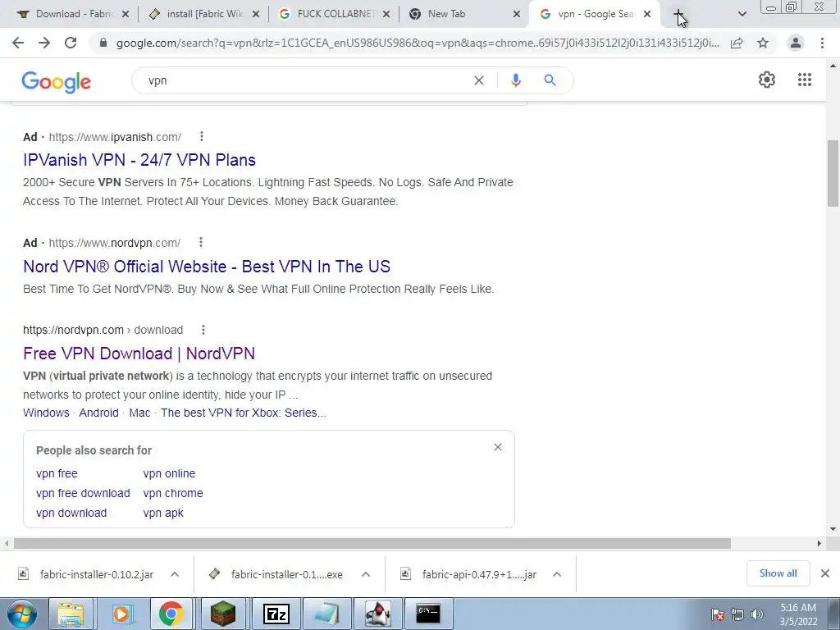The width and height of the screenshot is (840, 630).
Task: Expand options for fabric-installer exe download
Action: pyautogui.click(x=366, y=573)
